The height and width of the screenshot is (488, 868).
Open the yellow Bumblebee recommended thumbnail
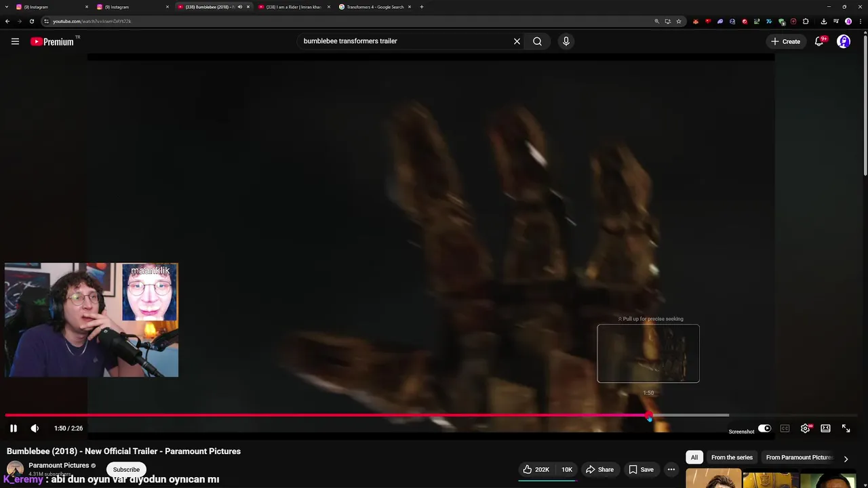[770, 479]
